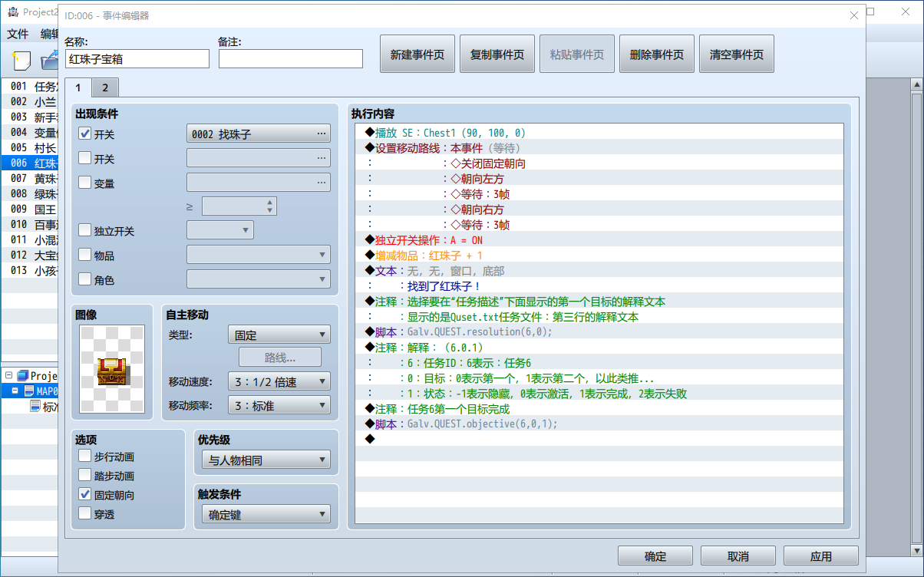Click the variable value stepper arrows
Viewport: 924px width, 577px height.
click(x=269, y=206)
